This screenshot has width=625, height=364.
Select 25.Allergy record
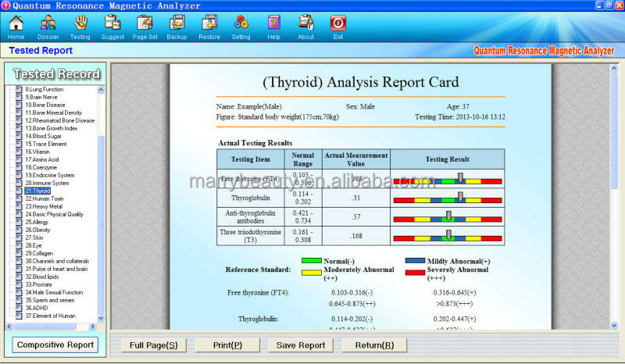click(37, 222)
